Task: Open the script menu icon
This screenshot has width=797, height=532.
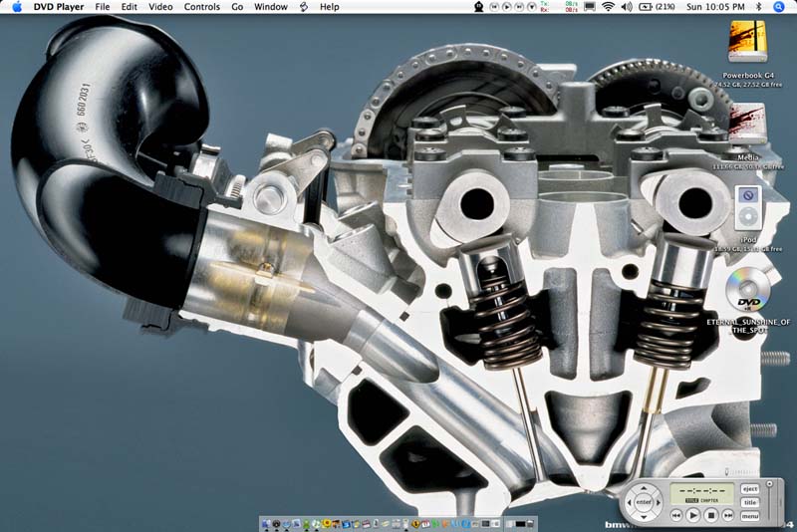Action: point(304,7)
